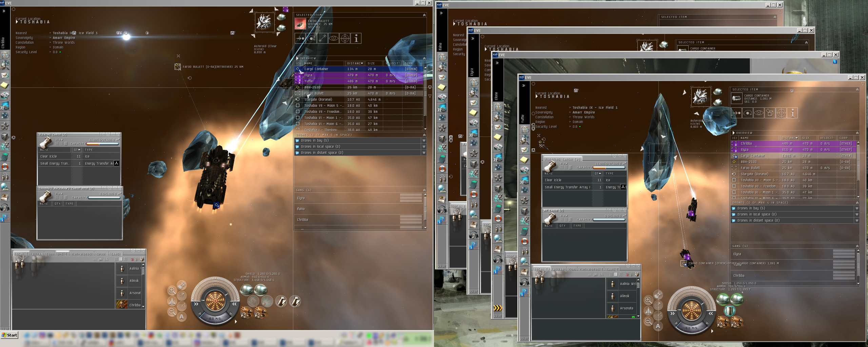Lock target on FaFoo Bullett
The width and height of the screenshot is (868, 347).
[345, 38]
